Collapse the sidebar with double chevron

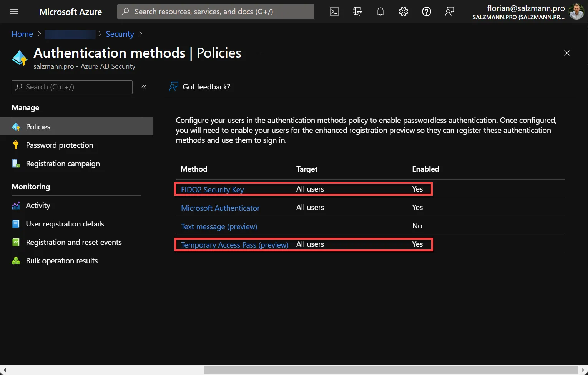tap(144, 87)
